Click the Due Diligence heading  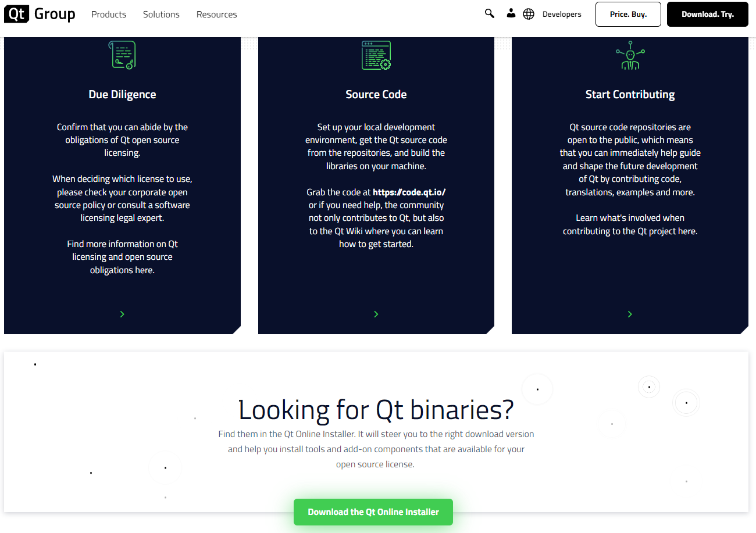pos(122,94)
